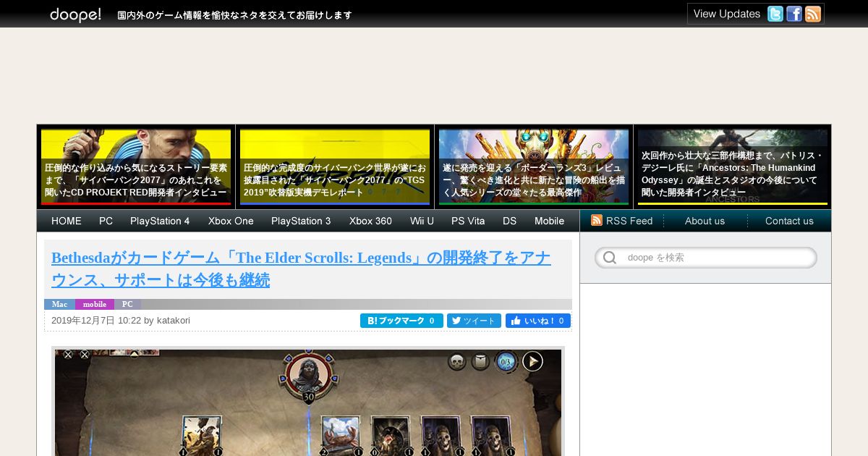Click the doope! site logo

(x=75, y=14)
